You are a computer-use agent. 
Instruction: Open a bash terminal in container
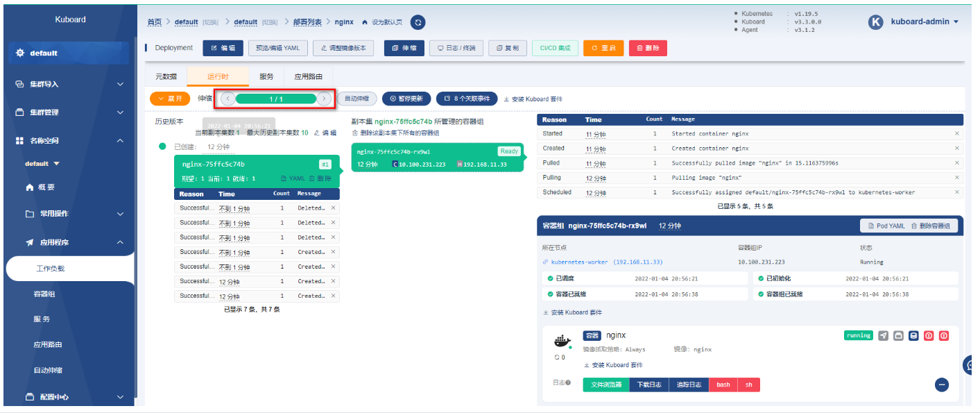point(723,385)
